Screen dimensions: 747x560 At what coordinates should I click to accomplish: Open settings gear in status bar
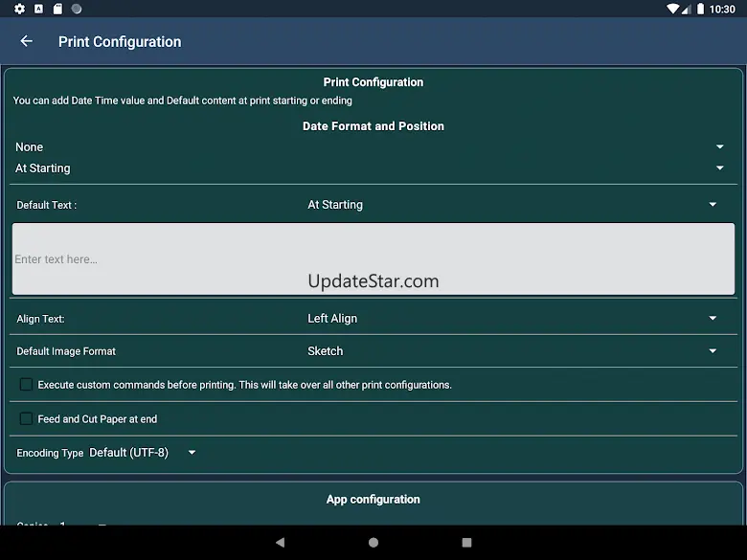(x=19, y=9)
